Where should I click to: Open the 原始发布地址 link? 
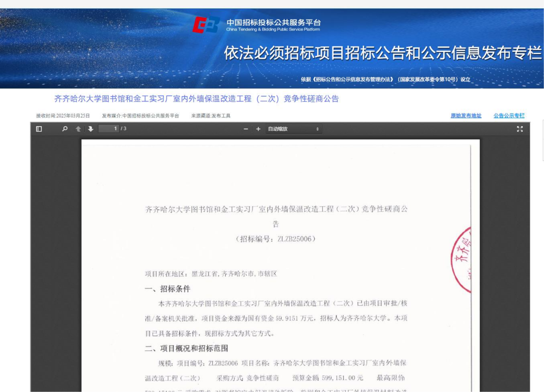point(466,116)
